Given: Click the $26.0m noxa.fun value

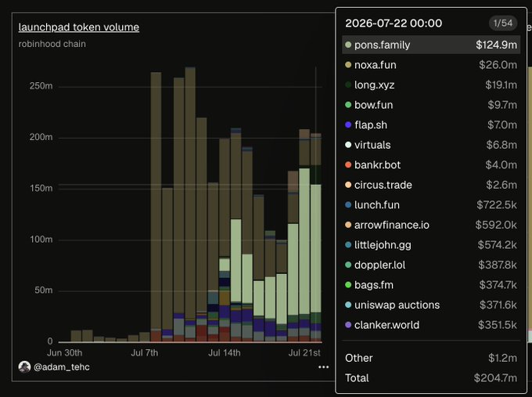Looking at the screenshot, I should pos(498,65).
